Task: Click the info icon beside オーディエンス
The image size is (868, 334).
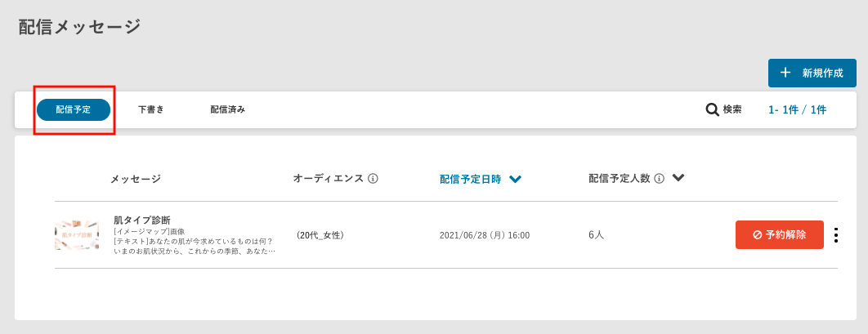Action: [373, 178]
